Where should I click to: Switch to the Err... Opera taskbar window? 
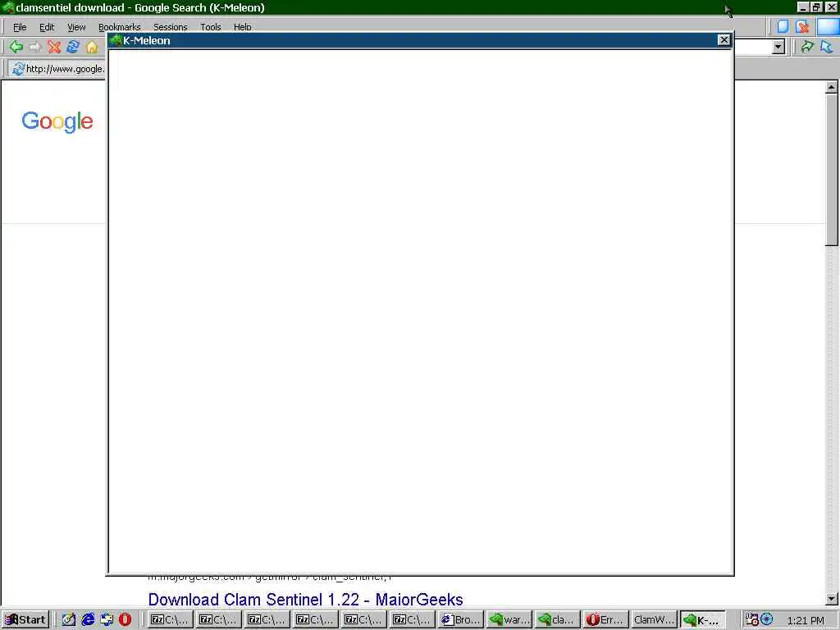[x=605, y=620]
